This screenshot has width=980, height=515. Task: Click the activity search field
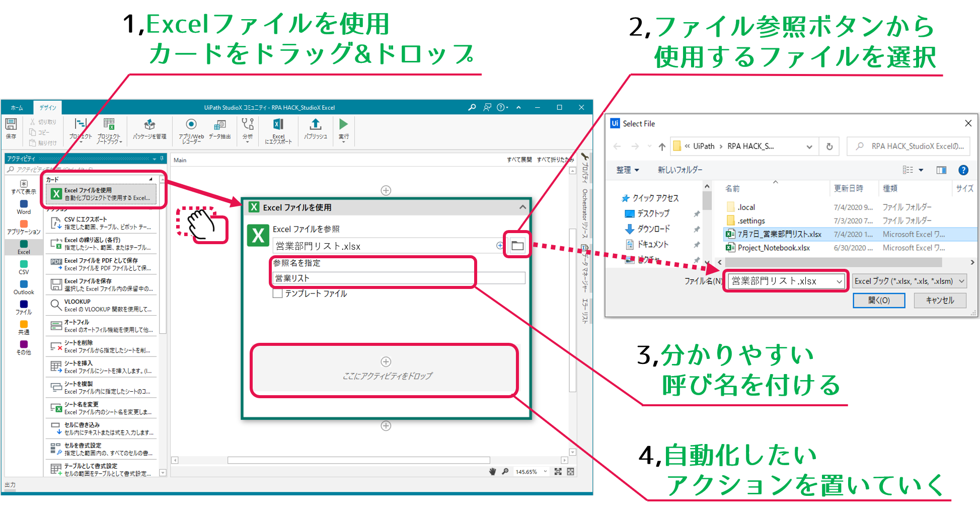pyautogui.click(x=86, y=170)
